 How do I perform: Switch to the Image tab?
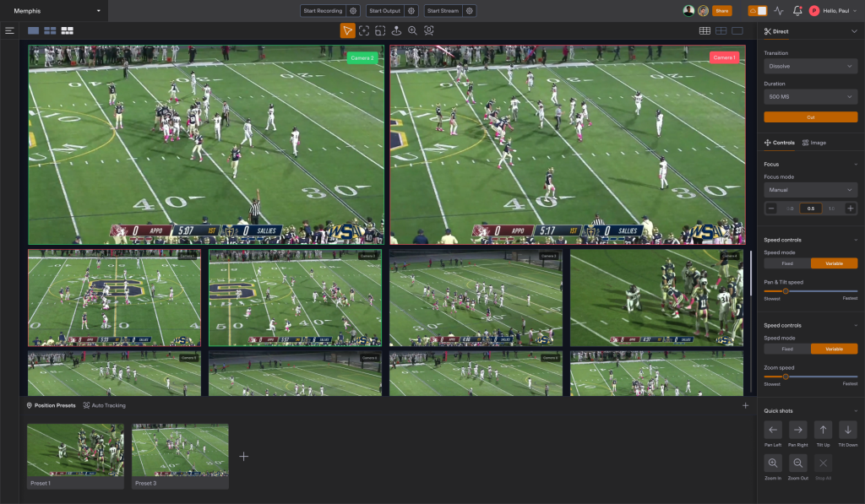[813, 143]
